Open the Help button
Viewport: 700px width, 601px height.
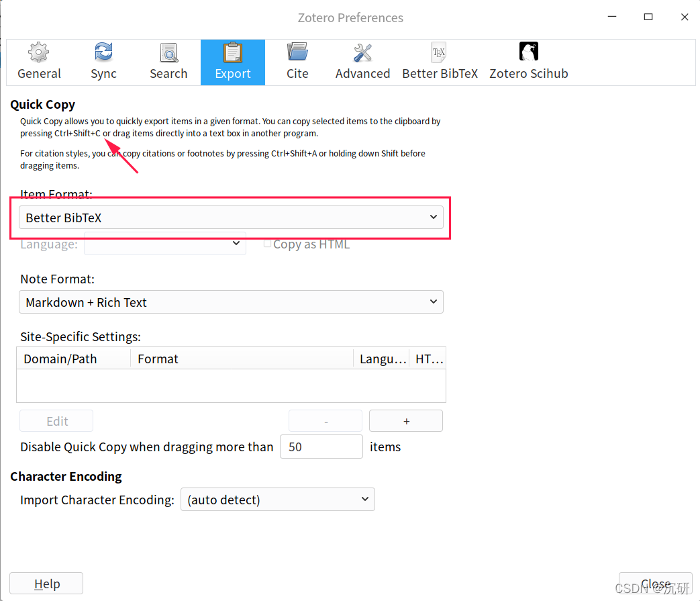coord(46,584)
